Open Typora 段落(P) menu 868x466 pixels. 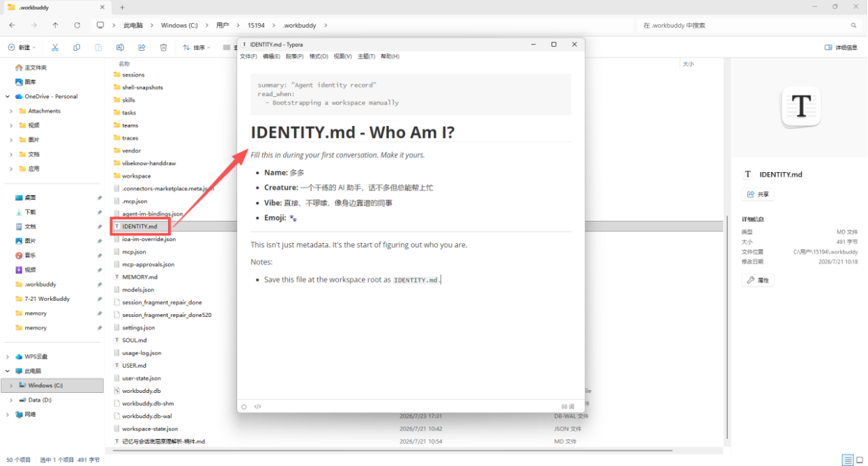click(x=295, y=56)
